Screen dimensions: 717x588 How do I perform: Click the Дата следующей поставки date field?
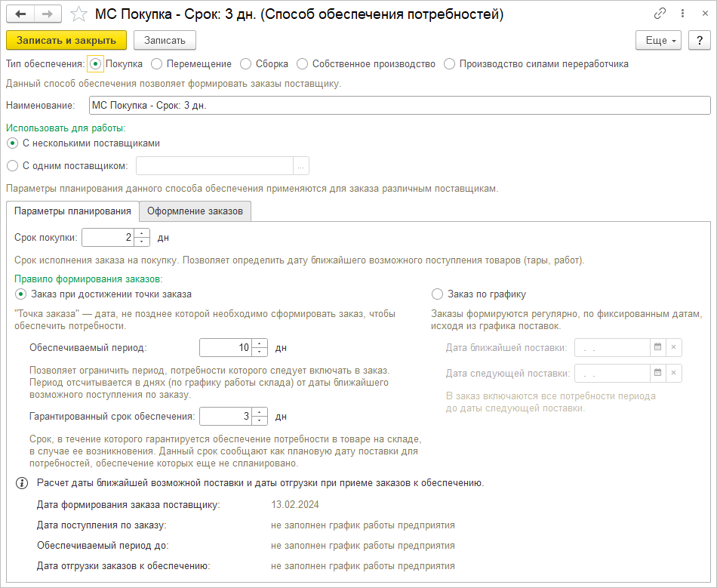[612, 373]
